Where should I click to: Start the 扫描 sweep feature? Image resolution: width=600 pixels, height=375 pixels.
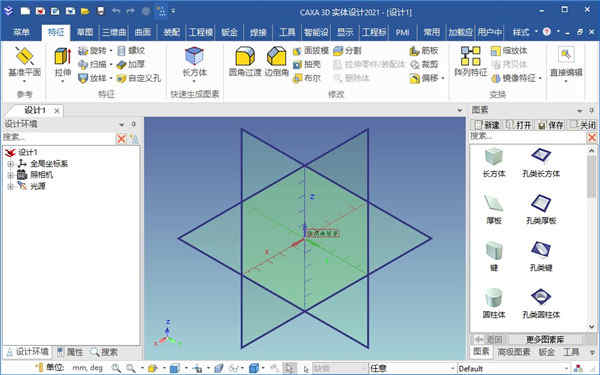tap(93, 64)
